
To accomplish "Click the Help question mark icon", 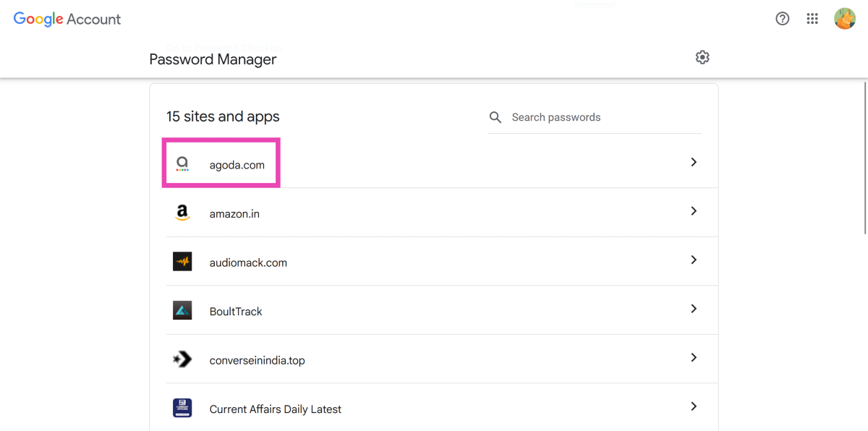I will tap(782, 19).
